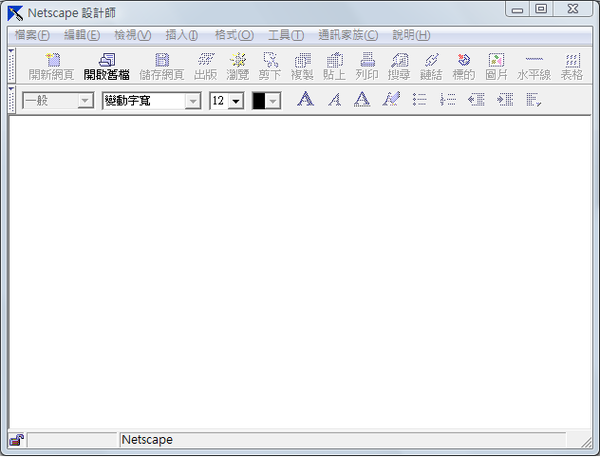
Task: Click the 開新網頁 new page icon
Action: [x=51, y=66]
